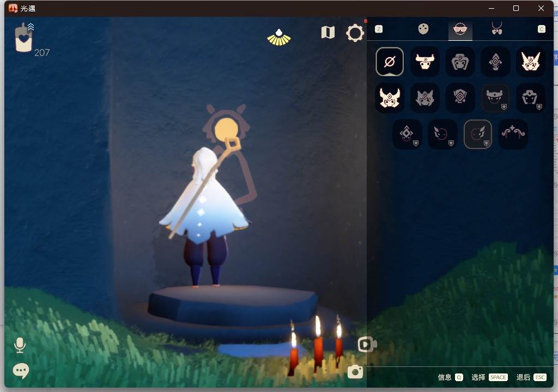
Task: Maximize the 光遇 window
Action: [516, 8]
